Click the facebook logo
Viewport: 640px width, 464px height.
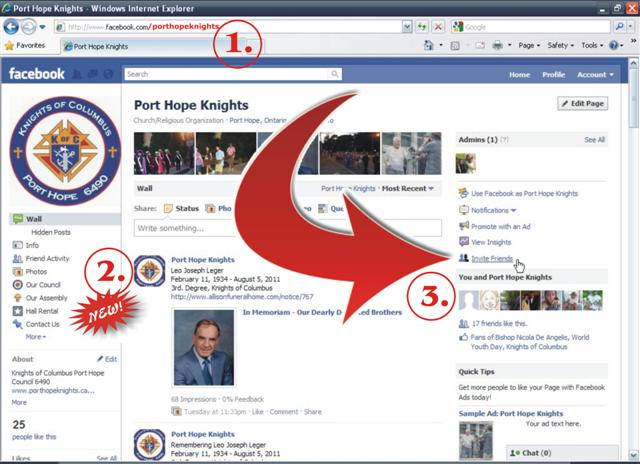[37, 74]
